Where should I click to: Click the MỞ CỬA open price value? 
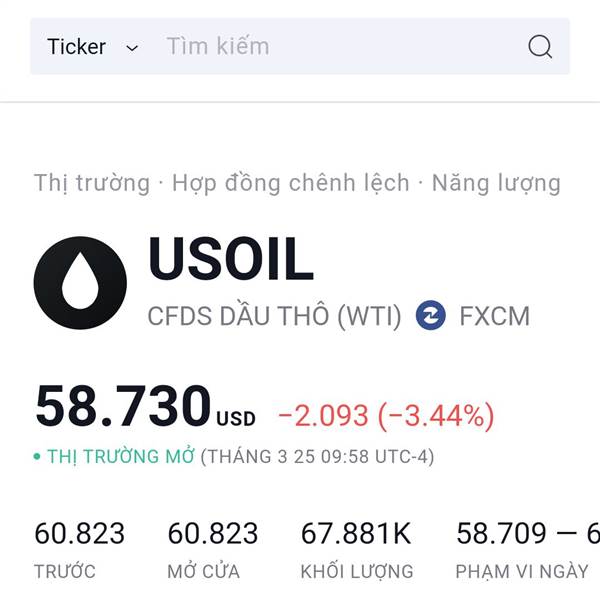213,533
